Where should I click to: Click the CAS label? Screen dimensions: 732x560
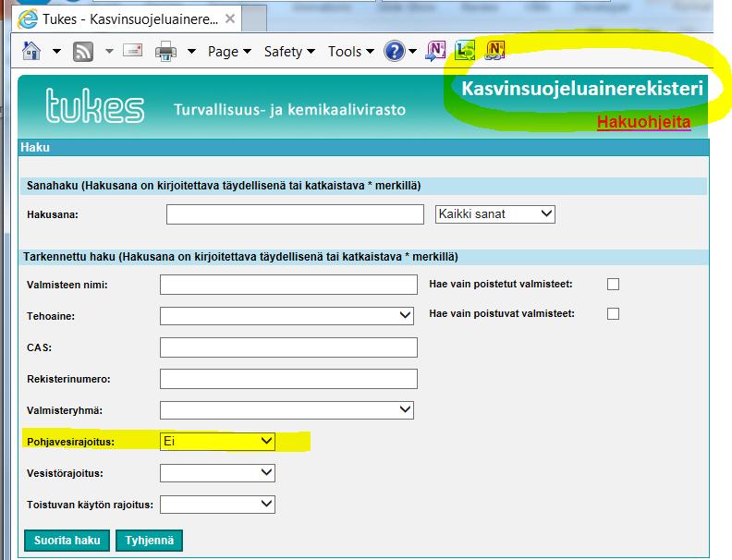pos(39,347)
